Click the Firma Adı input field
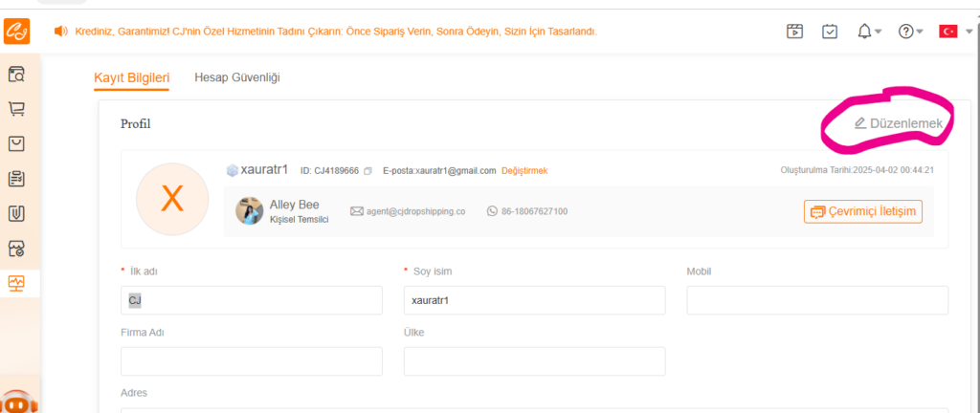The height and width of the screenshot is (413, 980). pos(252,361)
